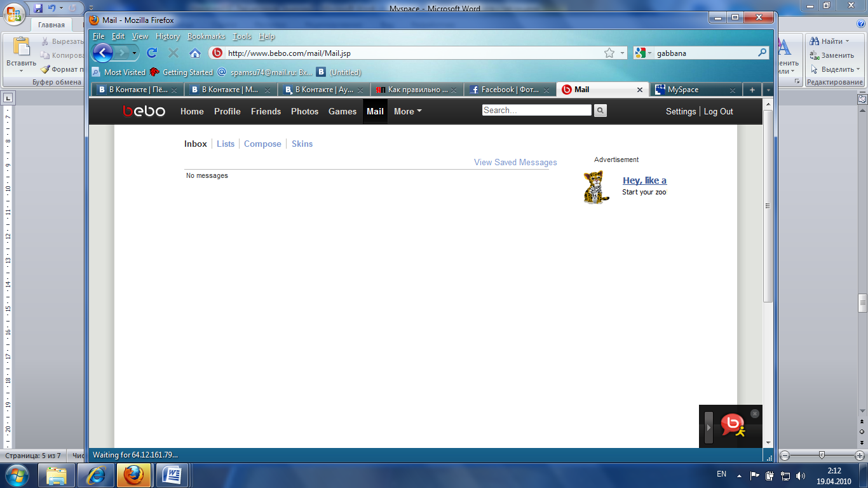
Task: Open the Firefox File menu
Action: 98,36
